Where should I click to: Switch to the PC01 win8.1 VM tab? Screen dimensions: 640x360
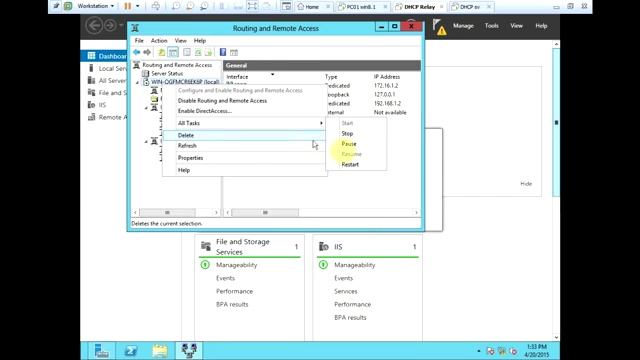[x=362, y=7]
